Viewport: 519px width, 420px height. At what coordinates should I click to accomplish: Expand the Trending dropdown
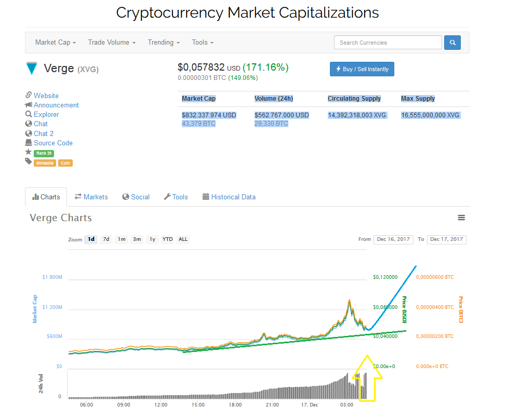163,42
